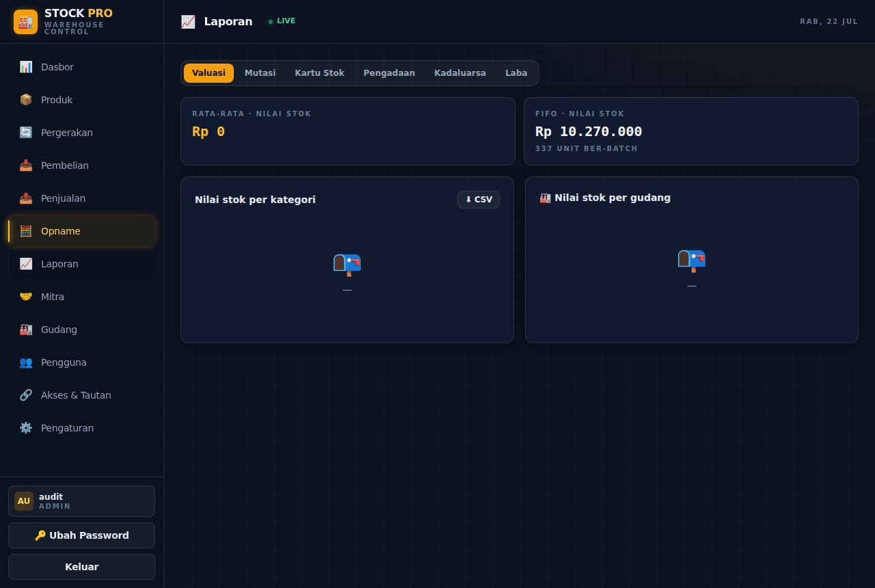Click the chart icon beside Laporan header
This screenshot has height=588, width=875.
point(188,22)
